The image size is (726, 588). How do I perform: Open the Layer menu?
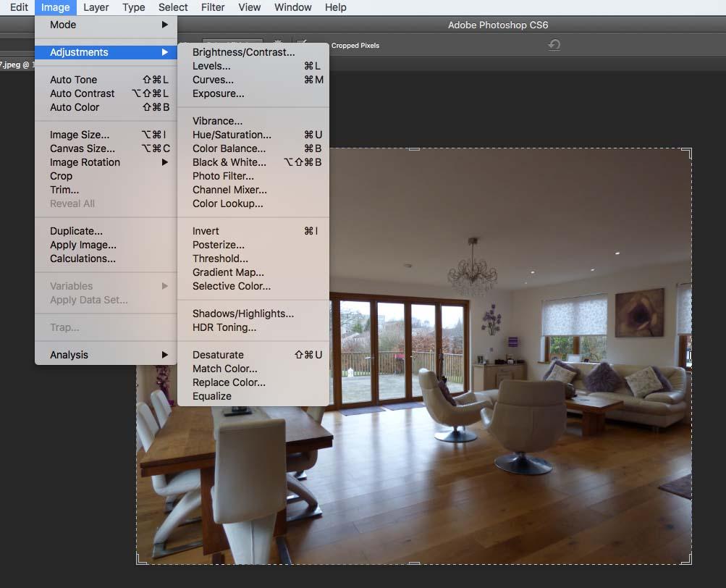[96, 7]
